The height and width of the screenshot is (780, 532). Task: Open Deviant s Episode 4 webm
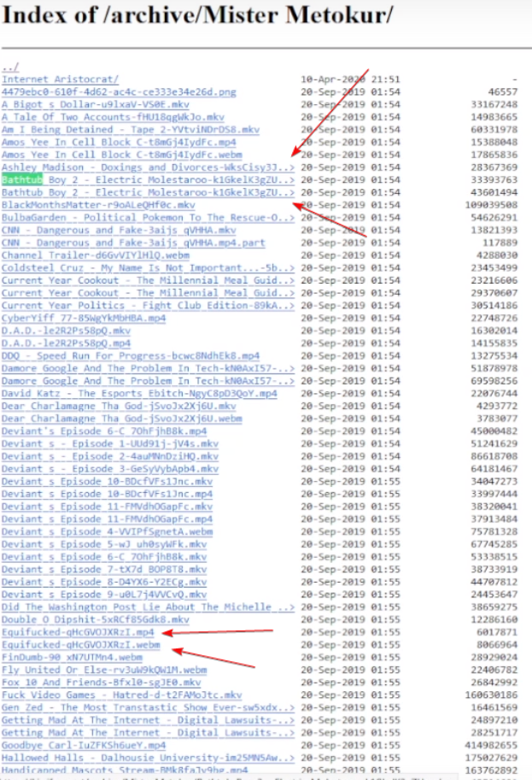point(107,531)
